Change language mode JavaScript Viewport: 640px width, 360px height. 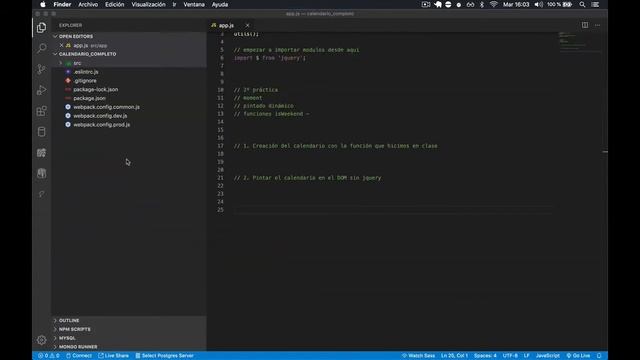(x=547, y=356)
